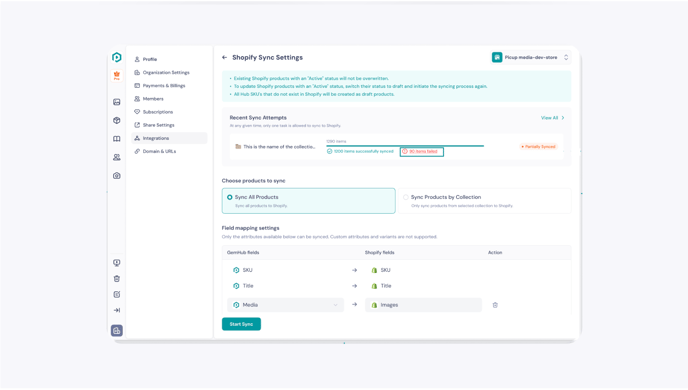Open the 90 items failed link

pyautogui.click(x=422, y=152)
